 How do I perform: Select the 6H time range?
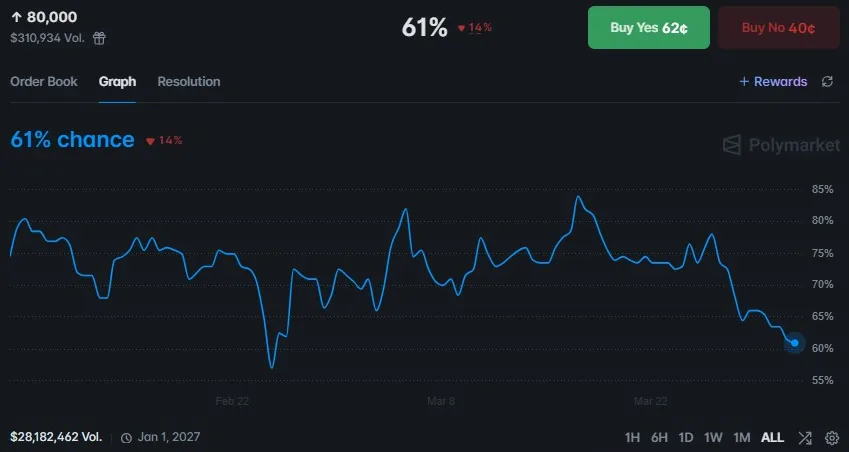(659, 437)
